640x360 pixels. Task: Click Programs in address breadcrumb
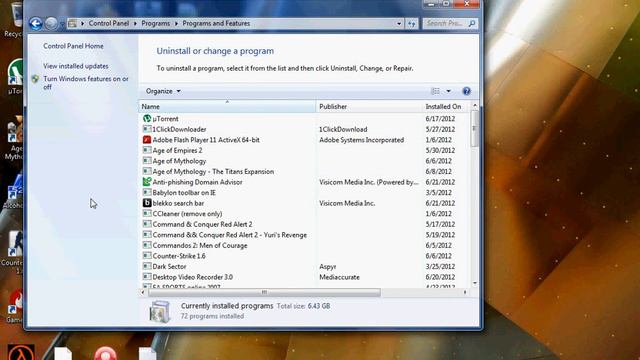click(156, 23)
